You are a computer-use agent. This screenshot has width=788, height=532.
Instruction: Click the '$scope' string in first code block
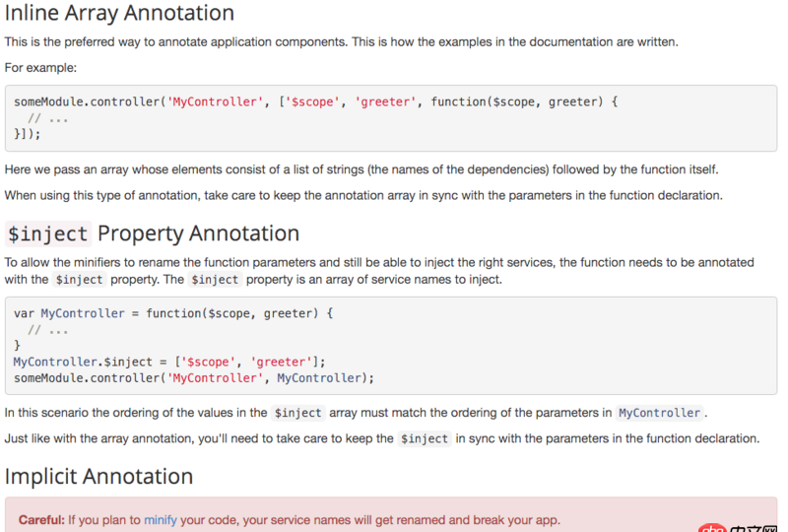pos(312,101)
